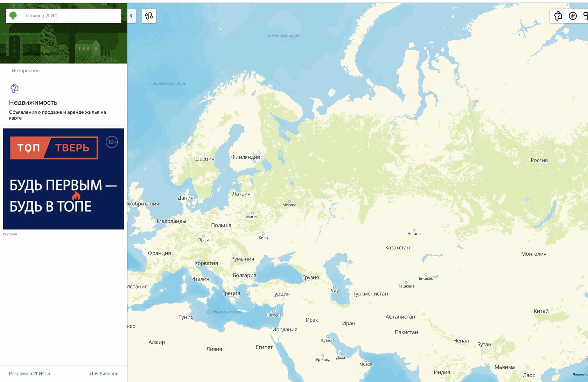Screen dimensions: 588x382
Task: Select Прага city marker on map
Action: [x=203, y=236]
